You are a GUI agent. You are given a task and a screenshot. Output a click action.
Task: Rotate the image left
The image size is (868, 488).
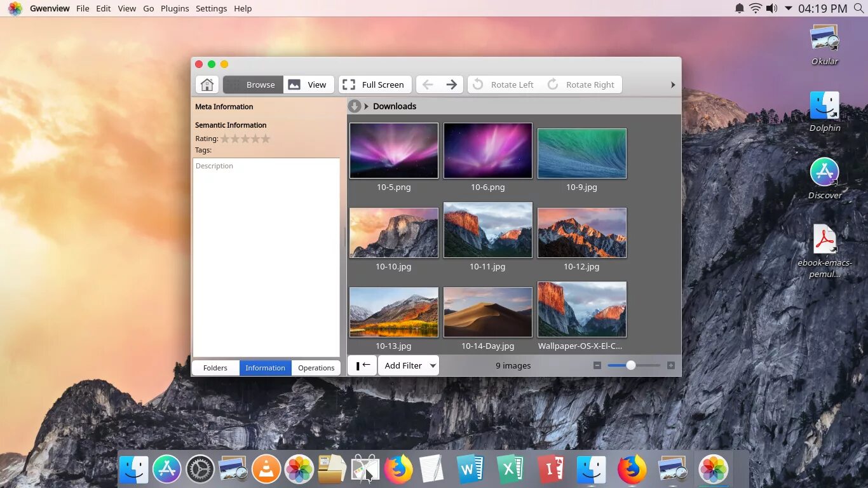[504, 85]
